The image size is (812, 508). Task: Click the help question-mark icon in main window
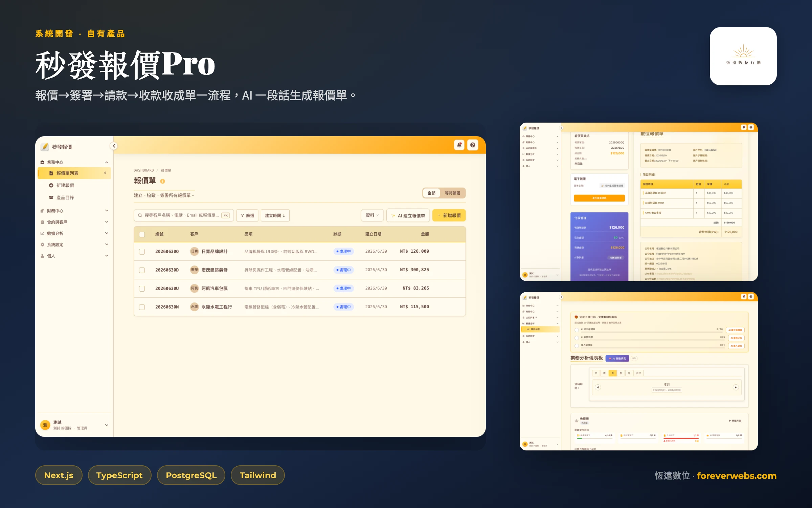(x=473, y=145)
